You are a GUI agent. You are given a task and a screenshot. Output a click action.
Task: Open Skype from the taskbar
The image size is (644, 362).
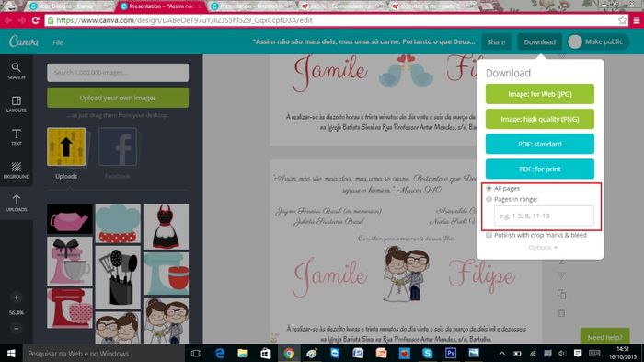428,354
